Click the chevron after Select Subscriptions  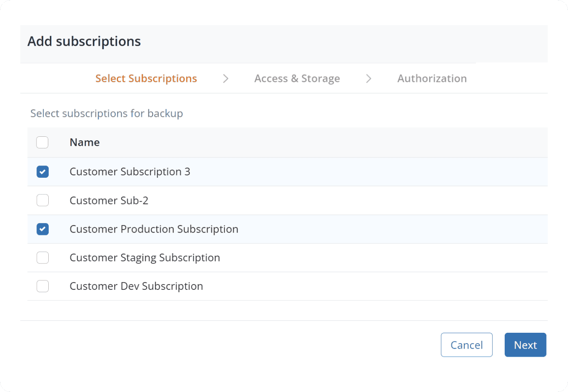tap(226, 79)
